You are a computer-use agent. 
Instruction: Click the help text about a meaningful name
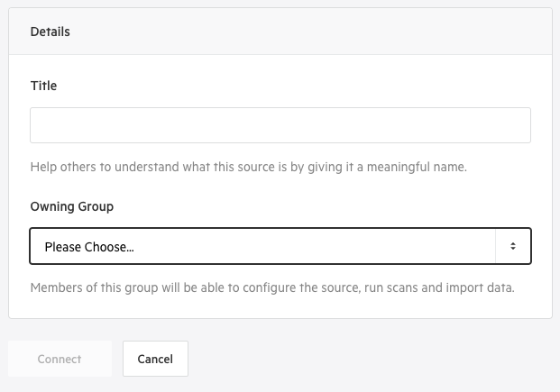coord(248,167)
